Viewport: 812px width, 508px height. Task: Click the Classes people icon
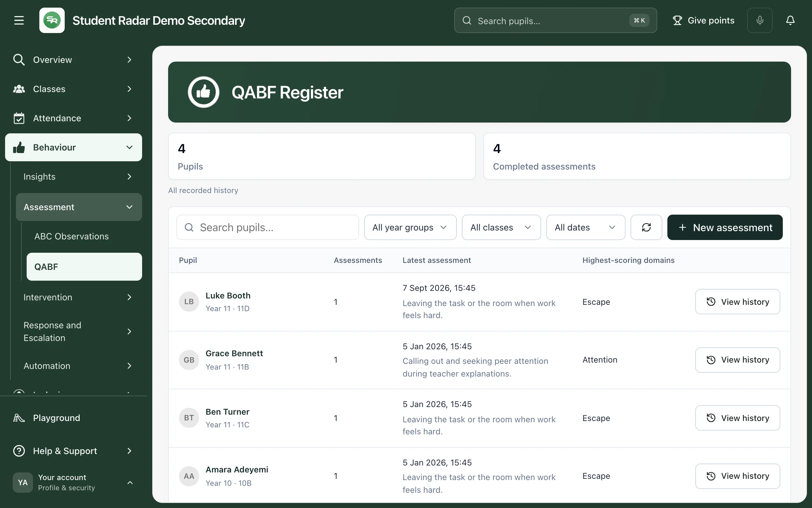(x=19, y=89)
